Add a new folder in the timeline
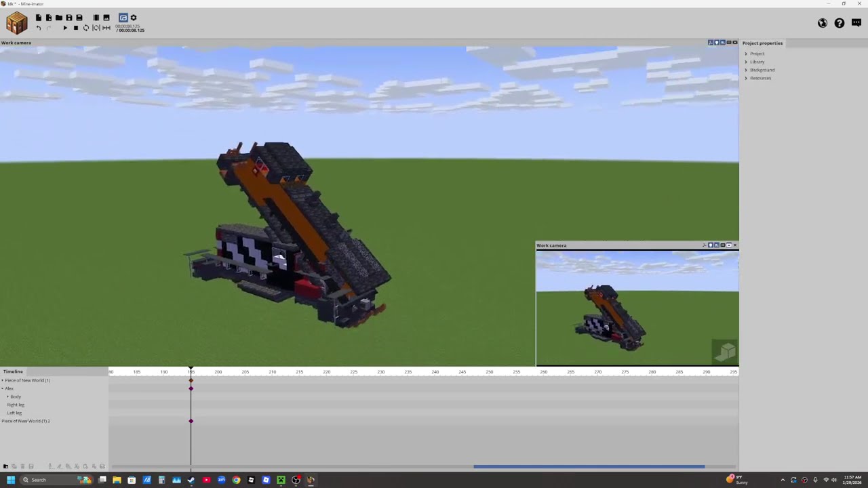Image resolution: width=868 pixels, height=488 pixels. click(6, 466)
